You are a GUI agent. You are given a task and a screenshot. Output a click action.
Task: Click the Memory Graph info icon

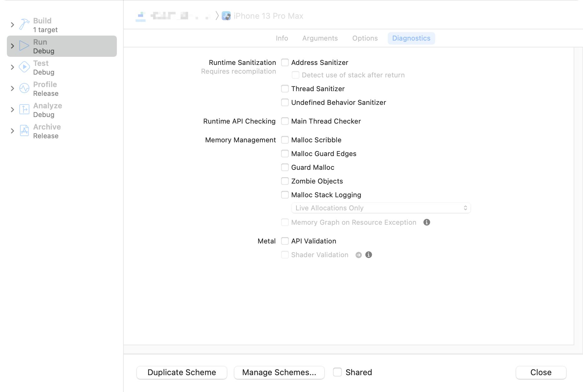click(x=427, y=223)
